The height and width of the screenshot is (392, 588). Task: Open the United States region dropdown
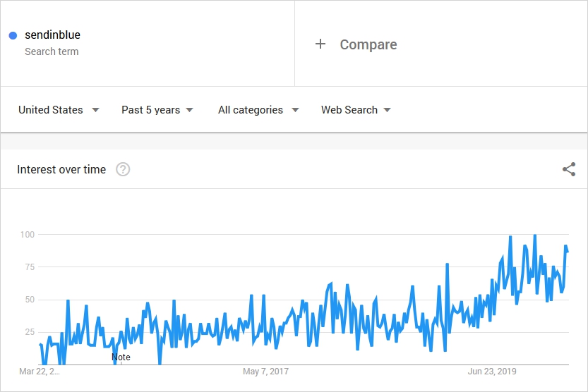tap(51, 110)
